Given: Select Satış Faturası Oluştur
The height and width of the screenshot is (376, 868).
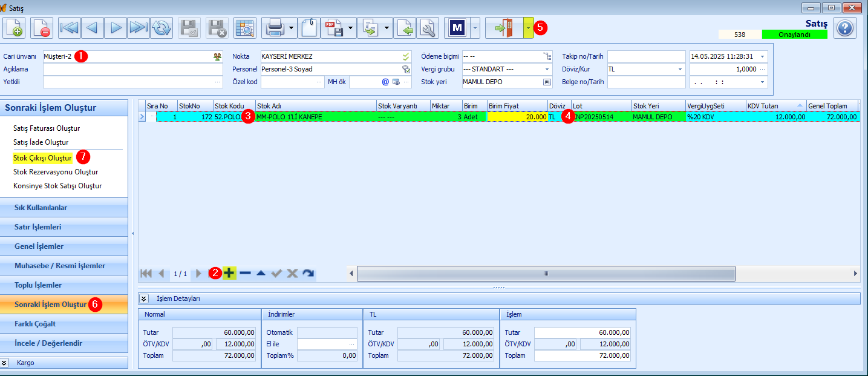Looking at the screenshot, I should tap(47, 128).
